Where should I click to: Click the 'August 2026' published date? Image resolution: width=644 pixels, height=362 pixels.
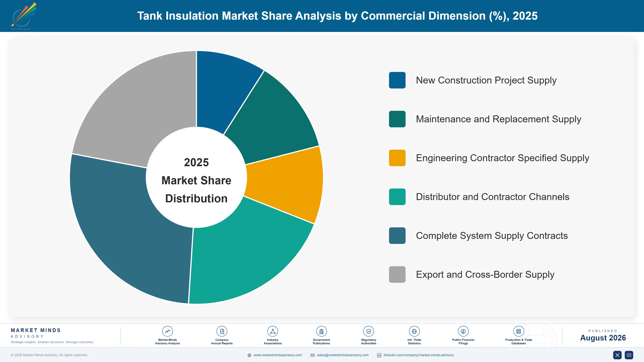click(x=603, y=338)
